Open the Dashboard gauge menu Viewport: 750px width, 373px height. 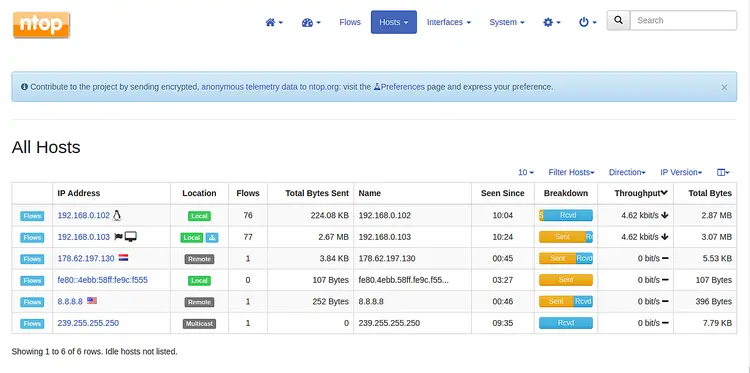[x=311, y=22]
